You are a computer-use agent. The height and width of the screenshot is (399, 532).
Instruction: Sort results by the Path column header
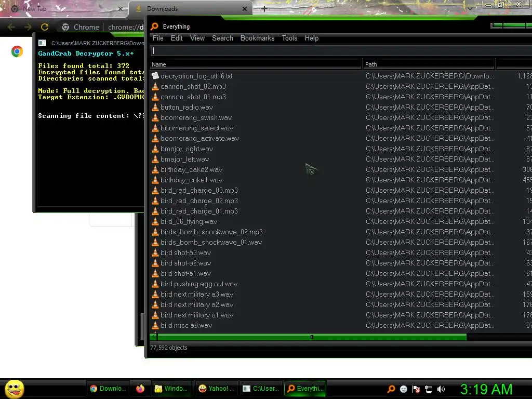pos(429,64)
